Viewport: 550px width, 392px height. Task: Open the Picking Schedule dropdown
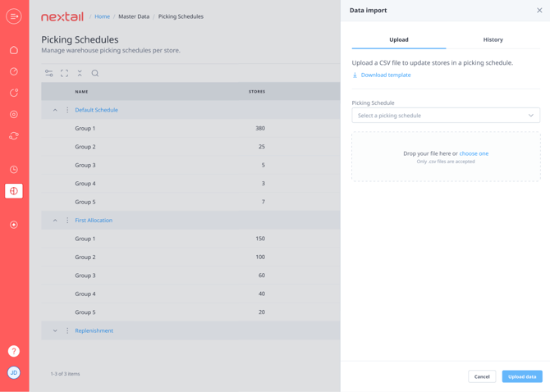(x=446, y=116)
